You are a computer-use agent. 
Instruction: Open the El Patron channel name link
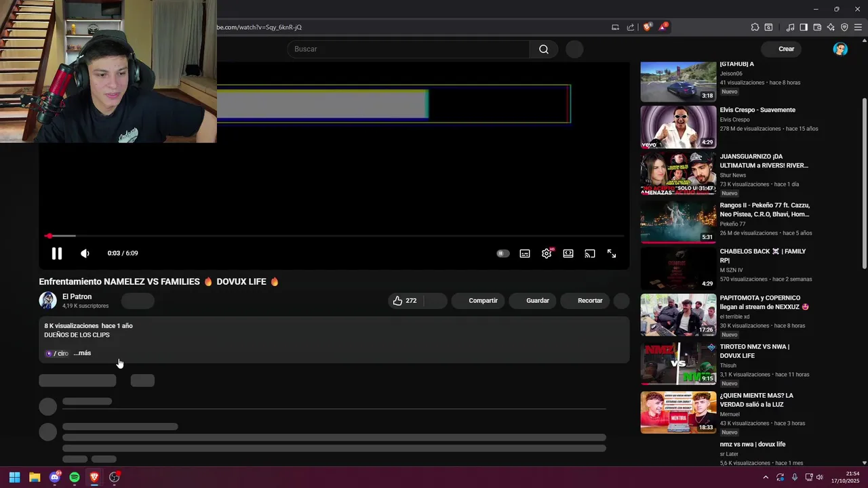tap(77, 296)
